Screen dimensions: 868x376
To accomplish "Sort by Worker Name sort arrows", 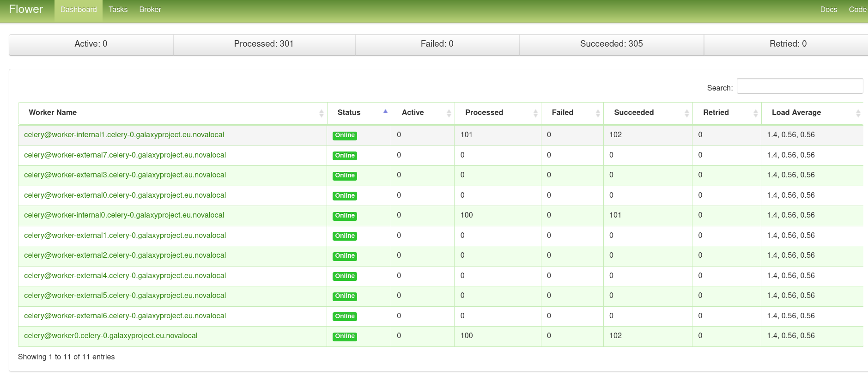I will tap(321, 113).
